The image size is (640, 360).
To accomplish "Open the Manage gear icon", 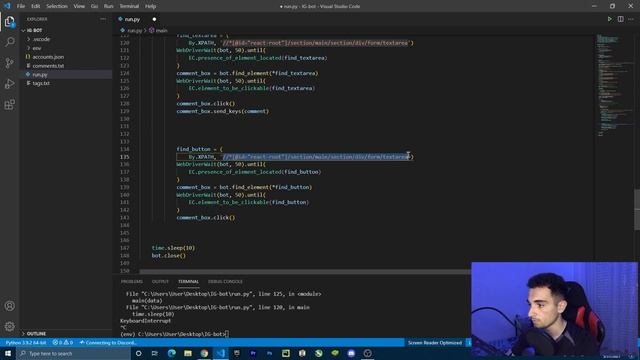I will click(x=9, y=326).
